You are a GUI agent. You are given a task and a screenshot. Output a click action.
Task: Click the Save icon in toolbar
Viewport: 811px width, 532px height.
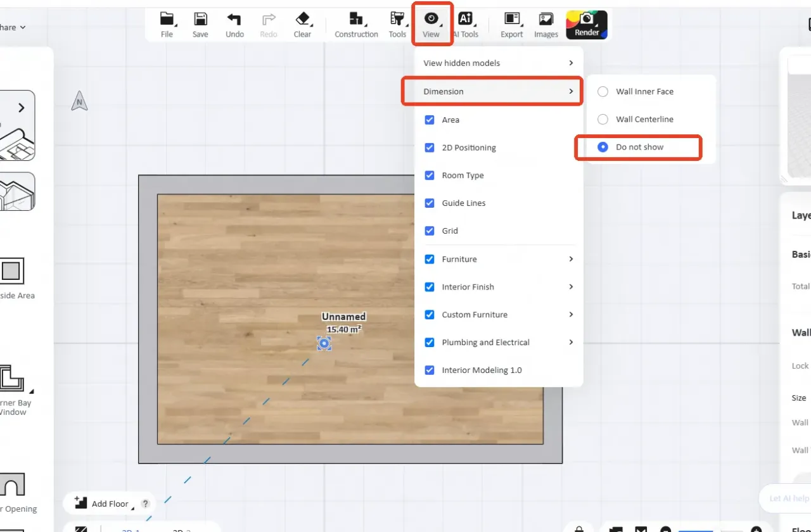[200, 20]
